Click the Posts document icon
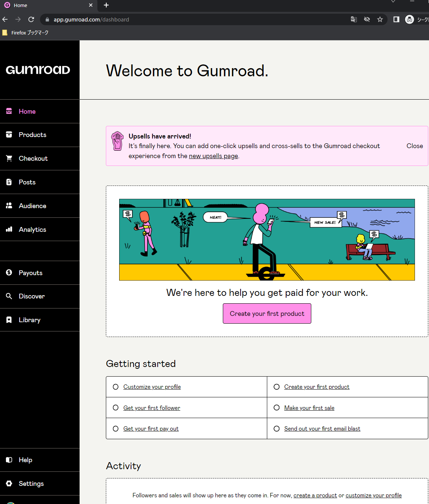This screenshot has width=429, height=504. click(9, 182)
